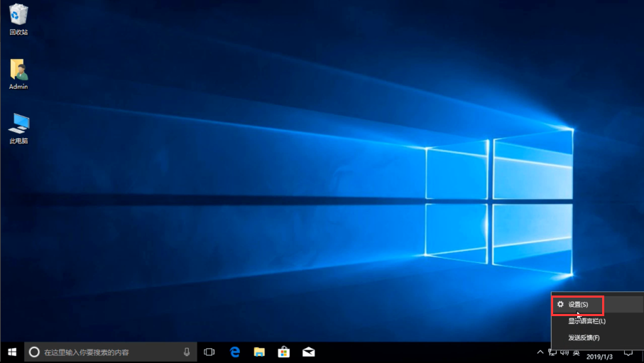The height and width of the screenshot is (363, 644).
Task: Choose 设置(S) in the context menu
Action: pos(578,305)
